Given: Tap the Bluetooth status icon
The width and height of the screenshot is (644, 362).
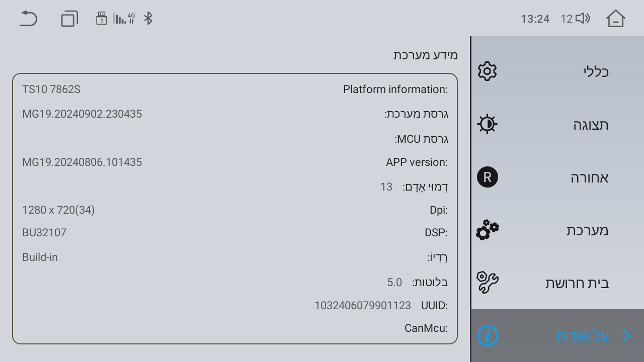Looking at the screenshot, I should point(148,19).
